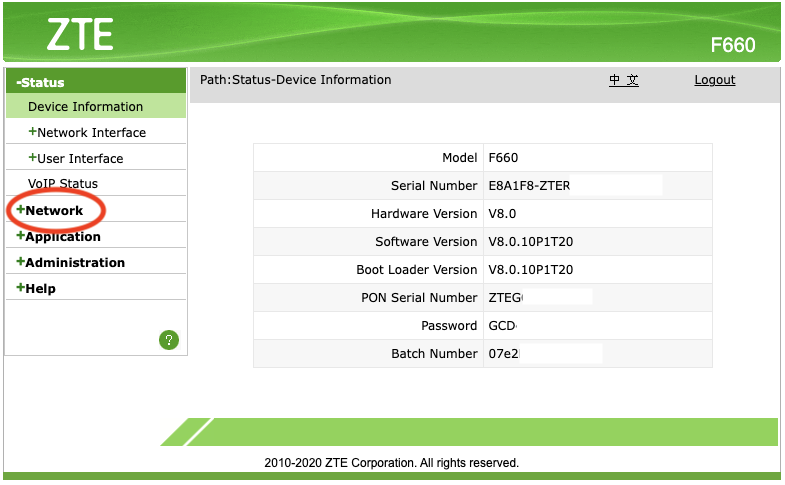The height and width of the screenshot is (485, 785).
Task: Collapse the Status menu section
Action: [x=41, y=83]
